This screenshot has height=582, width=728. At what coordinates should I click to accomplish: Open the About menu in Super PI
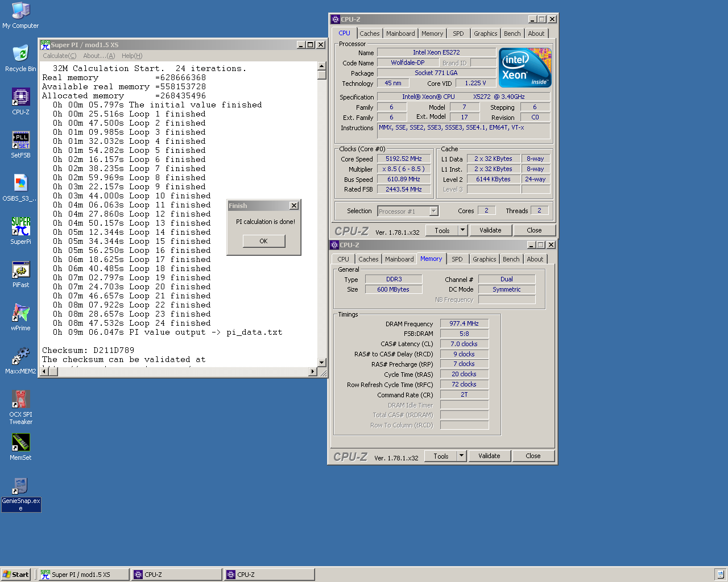[x=99, y=56]
